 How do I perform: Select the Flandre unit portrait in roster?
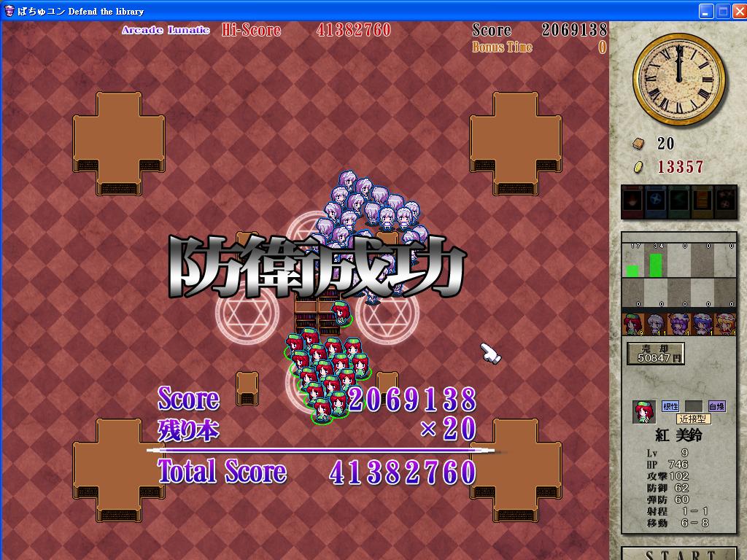(726, 324)
